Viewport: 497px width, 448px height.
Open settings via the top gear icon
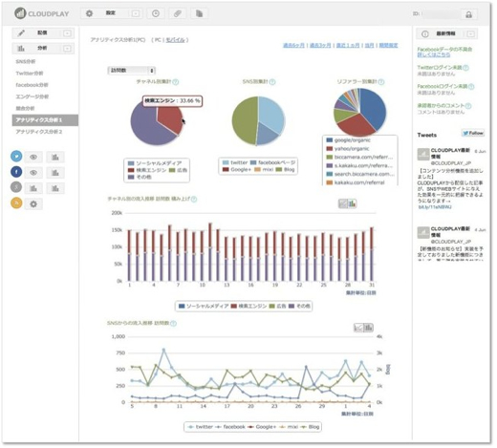(89, 13)
